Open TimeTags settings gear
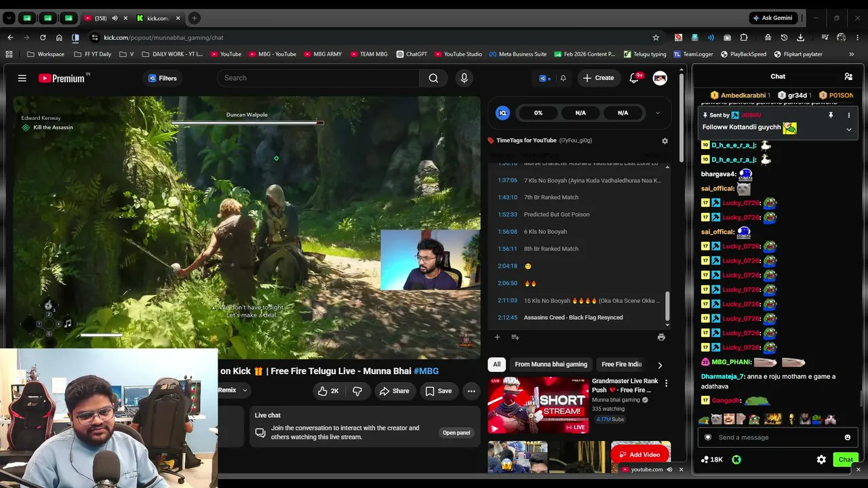 click(665, 141)
